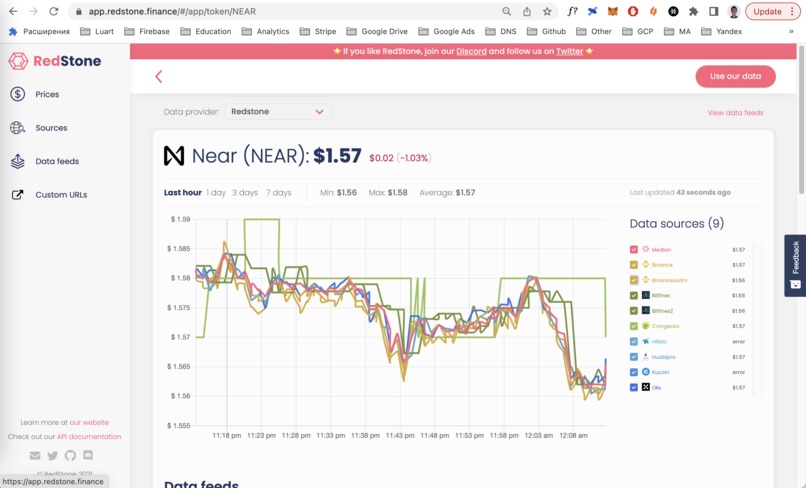Open Data feeds via the stack icon
806x488 pixels.
pyautogui.click(x=18, y=161)
